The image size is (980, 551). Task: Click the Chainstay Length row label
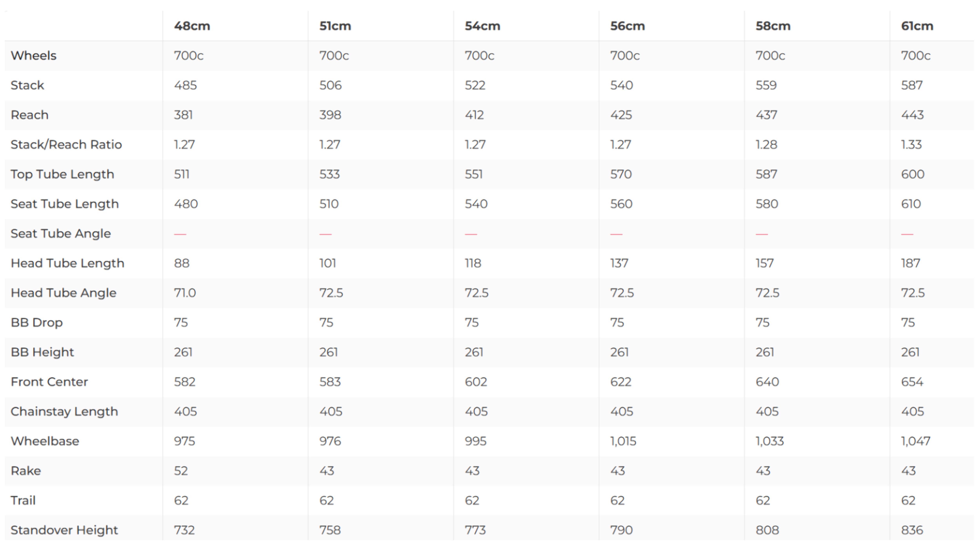pyautogui.click(x=64, y=411)
